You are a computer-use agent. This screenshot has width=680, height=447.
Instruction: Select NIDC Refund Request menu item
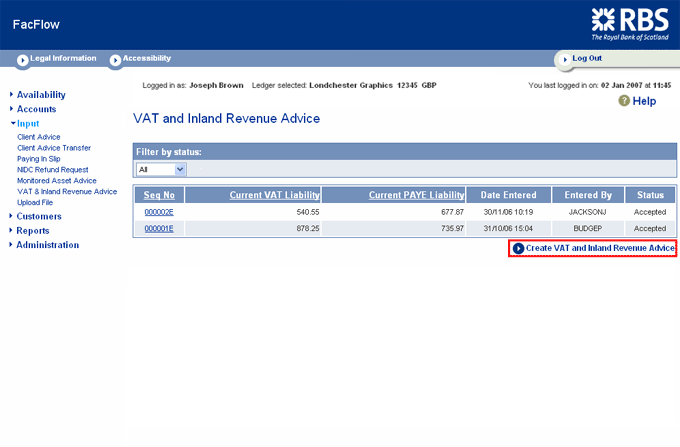point(55,169)
